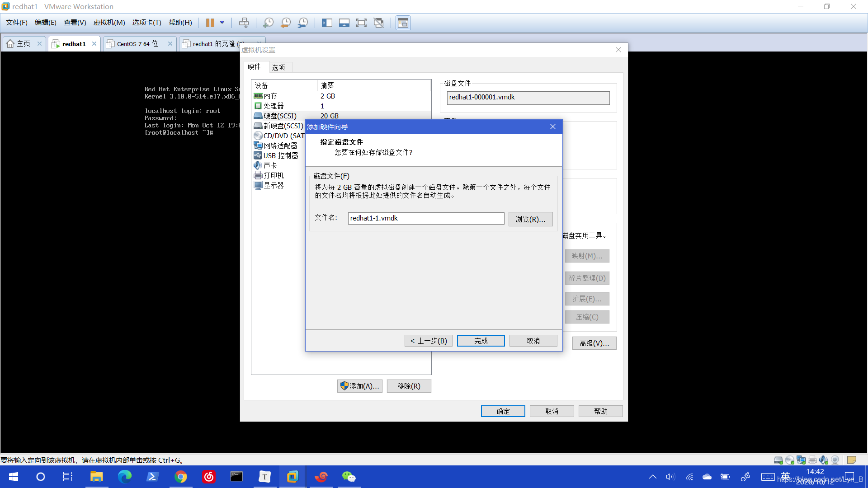Image resolution: width=868 pixels, height=488 pixels.
Task: Open the snapshot manager toolbar icon
Action: coord(303,23)
